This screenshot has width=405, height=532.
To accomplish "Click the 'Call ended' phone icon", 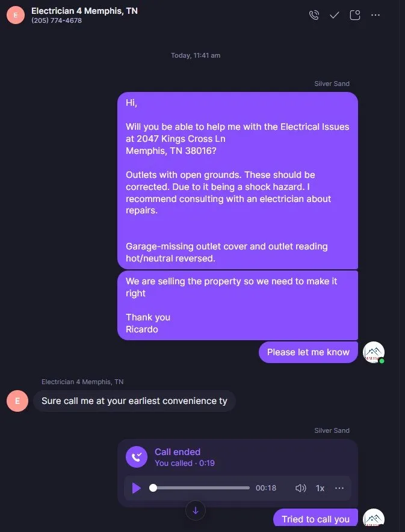I will 137,457.
